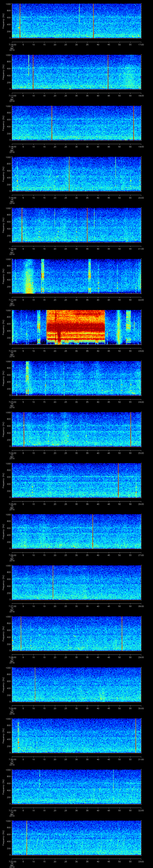
Task: Click the '7:16:00' start time label
Action: click(12, 44)
